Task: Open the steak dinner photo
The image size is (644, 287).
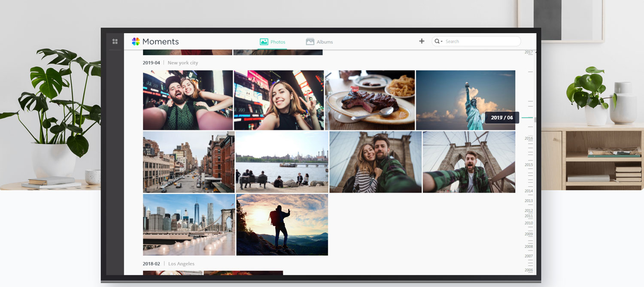Action: (370, 100)
